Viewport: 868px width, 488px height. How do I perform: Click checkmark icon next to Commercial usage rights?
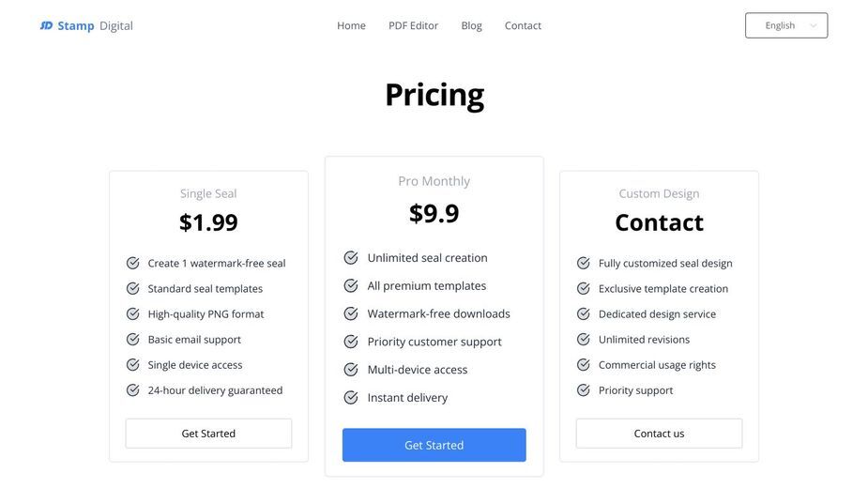pos(584,365)
